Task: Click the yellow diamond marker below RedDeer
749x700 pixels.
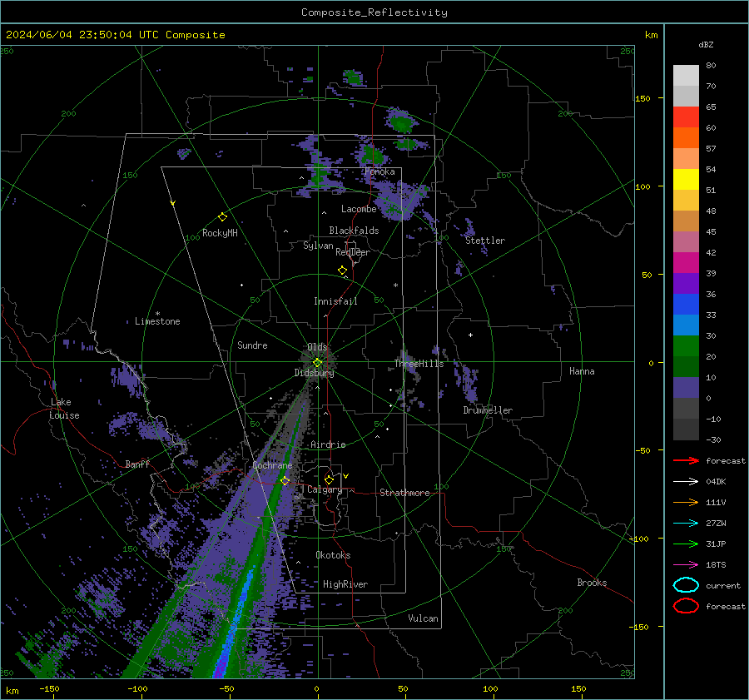Action: [x=342, y=271]
